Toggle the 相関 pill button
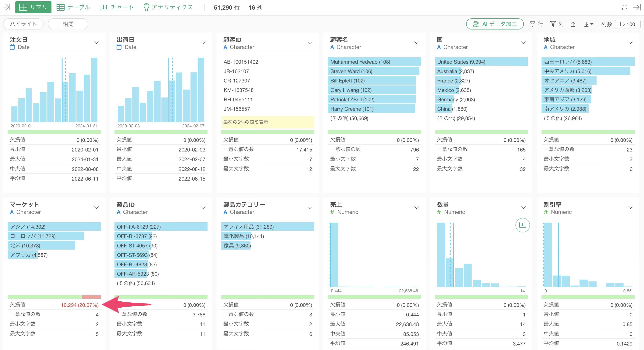644x350 pixels. click(68, 24)
